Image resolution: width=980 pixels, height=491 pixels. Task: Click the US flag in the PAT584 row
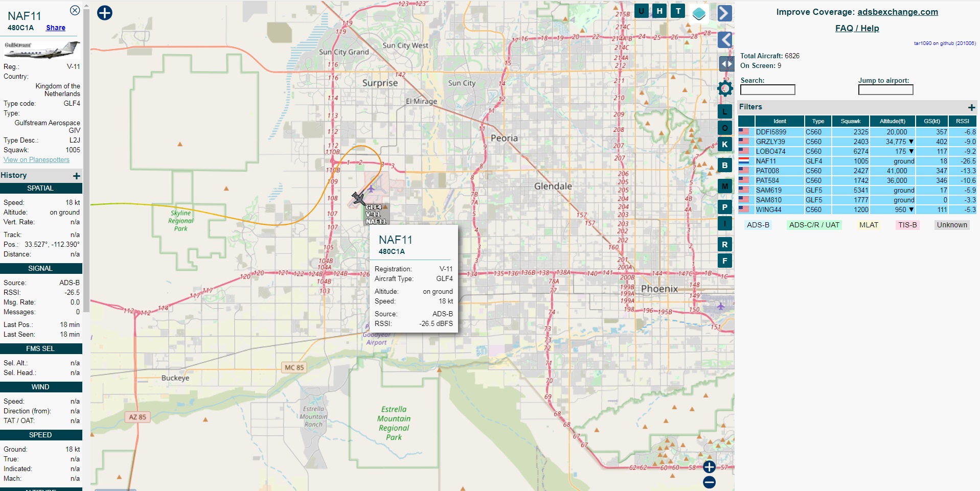(x=744, y=180)
